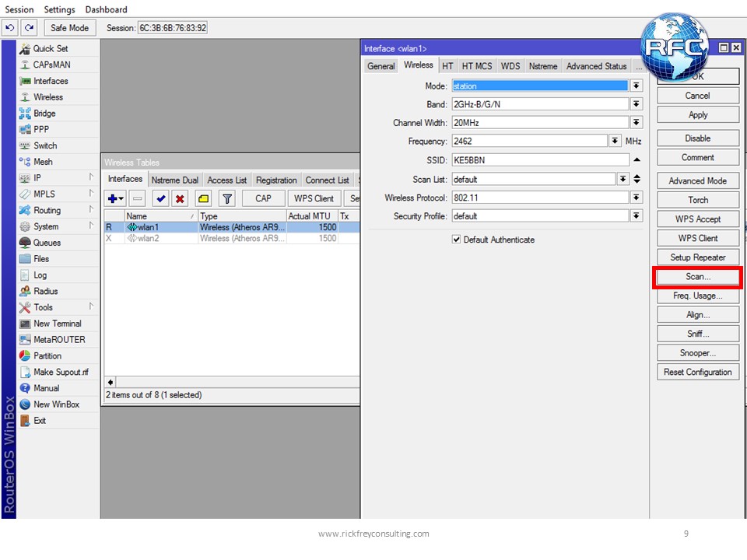This screenshot has width=747, height=560.
Task: Add comment with yellow note icon
Action: (x=203, y=198)
